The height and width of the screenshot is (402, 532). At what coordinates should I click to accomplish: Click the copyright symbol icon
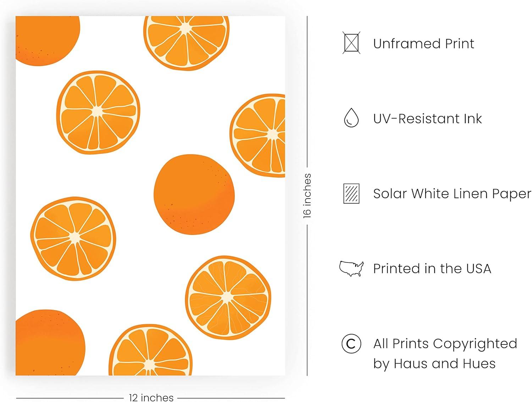(351, 343)
